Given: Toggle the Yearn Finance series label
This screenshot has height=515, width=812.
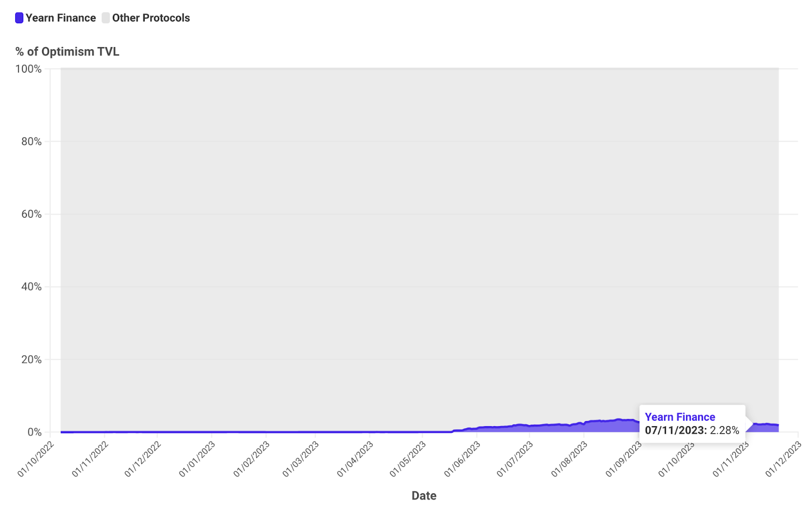Looking at the screenshot, I should (60, 18).
